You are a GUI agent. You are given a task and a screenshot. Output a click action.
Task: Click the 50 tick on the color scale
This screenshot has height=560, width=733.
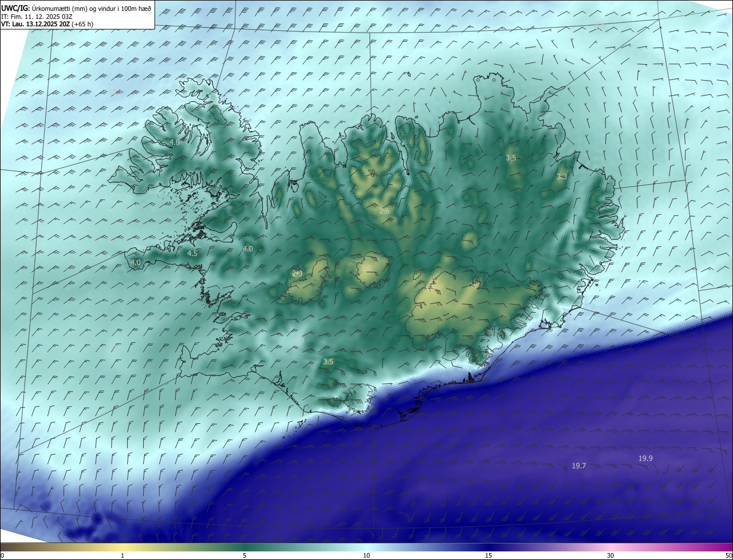(728, 555)
